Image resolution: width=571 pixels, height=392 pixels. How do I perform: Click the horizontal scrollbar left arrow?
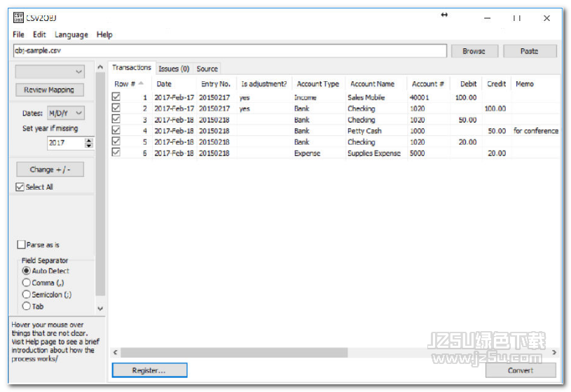[x=116, y=352]
